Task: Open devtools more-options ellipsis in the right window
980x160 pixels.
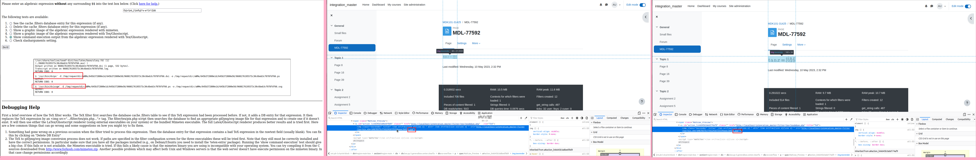Action: [969, 115]
